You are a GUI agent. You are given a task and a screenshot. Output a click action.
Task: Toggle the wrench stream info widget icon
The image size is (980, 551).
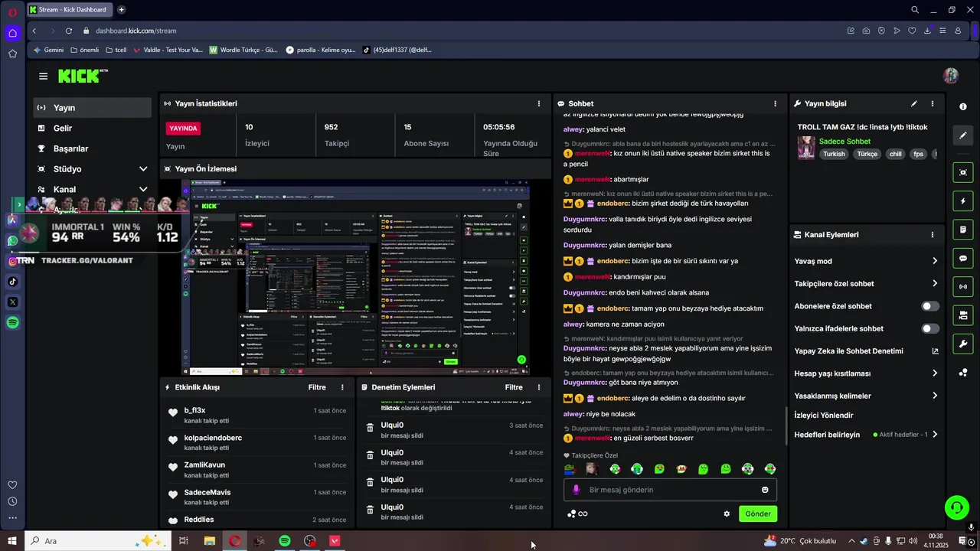pos(963,344)
